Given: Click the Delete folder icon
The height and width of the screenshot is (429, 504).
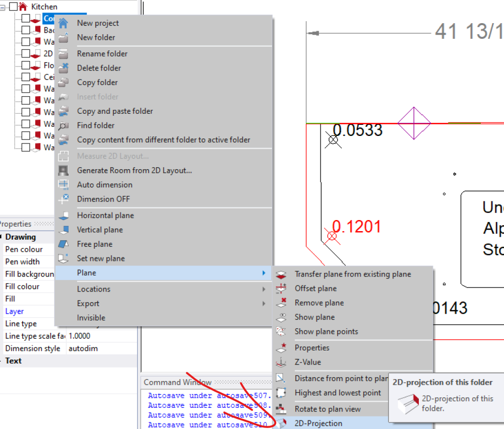Looking at the screenshot, I should 64,68.
